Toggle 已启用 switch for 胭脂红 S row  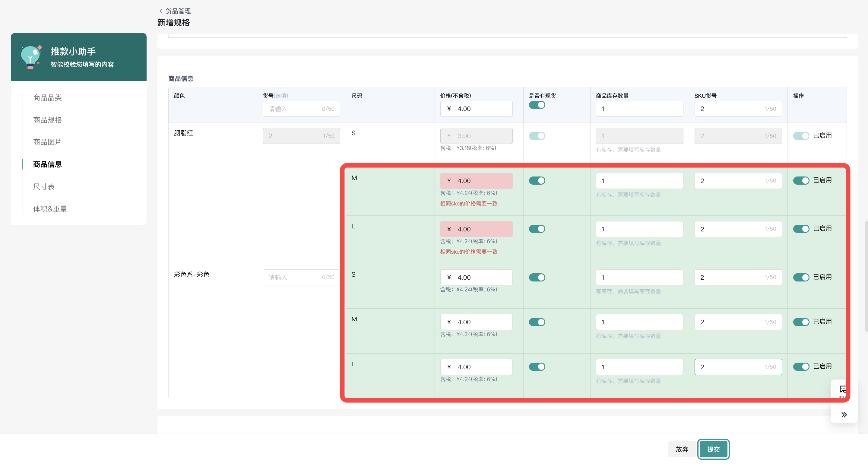pos(801,136)
